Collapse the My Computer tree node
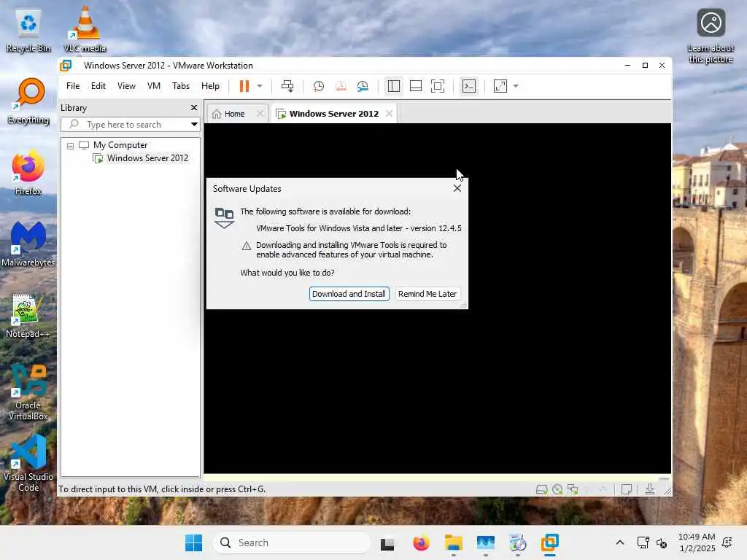This screenshot has width=747, height=560. tap(71, 146)
